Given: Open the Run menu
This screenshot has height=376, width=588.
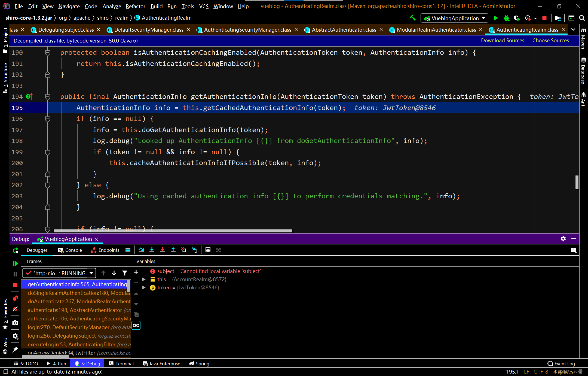Looking at the screenshot, I should pyautogui.click(x=172, y=6).
